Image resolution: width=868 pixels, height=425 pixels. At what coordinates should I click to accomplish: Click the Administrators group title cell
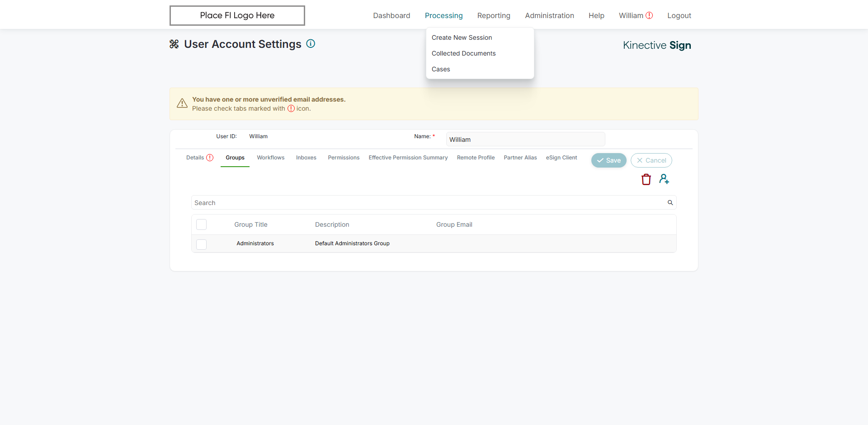tap(255, 243)
